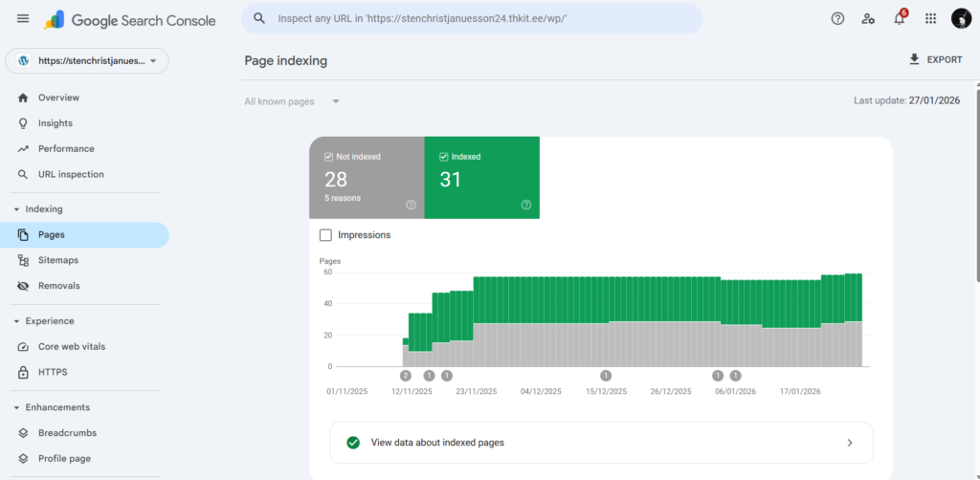Viewport: 980px width, 480px height.
Task: Click the annotation marker labeled 2 on chart
Action: point(405,376)
